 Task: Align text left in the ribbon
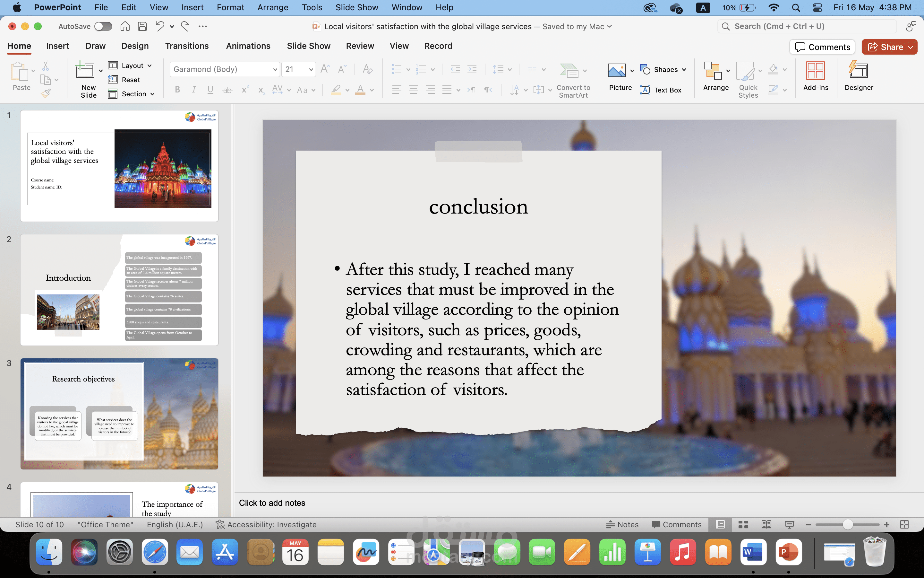(x=397, y=90)
